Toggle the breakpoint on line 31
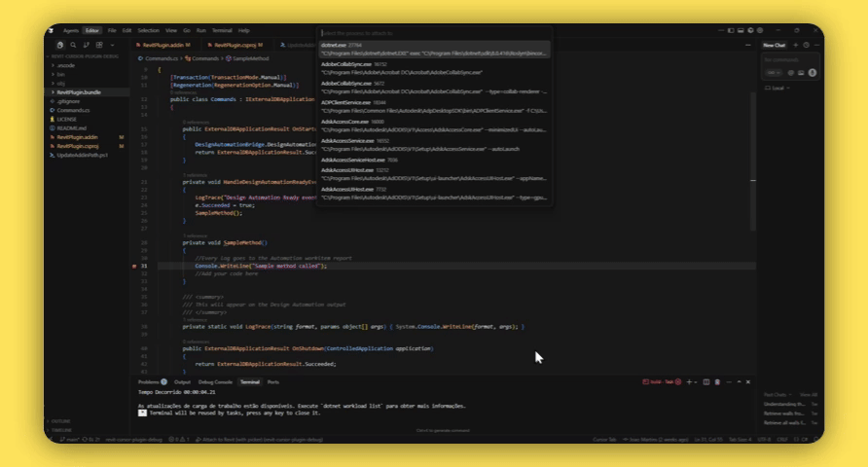 [x=134, y=266]
